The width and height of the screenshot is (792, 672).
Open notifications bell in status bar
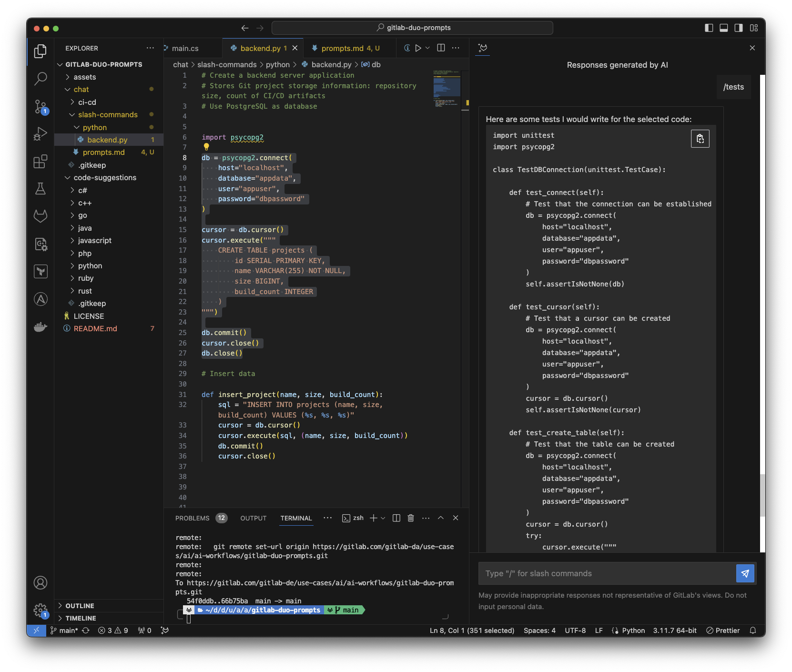(753, 631)
